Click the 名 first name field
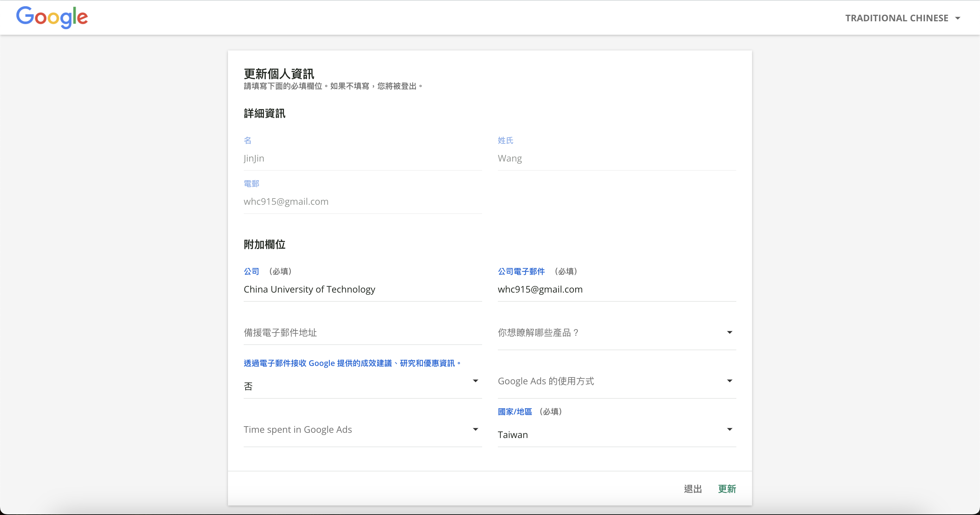Viewport: 980px width, 515px height. 362,158
